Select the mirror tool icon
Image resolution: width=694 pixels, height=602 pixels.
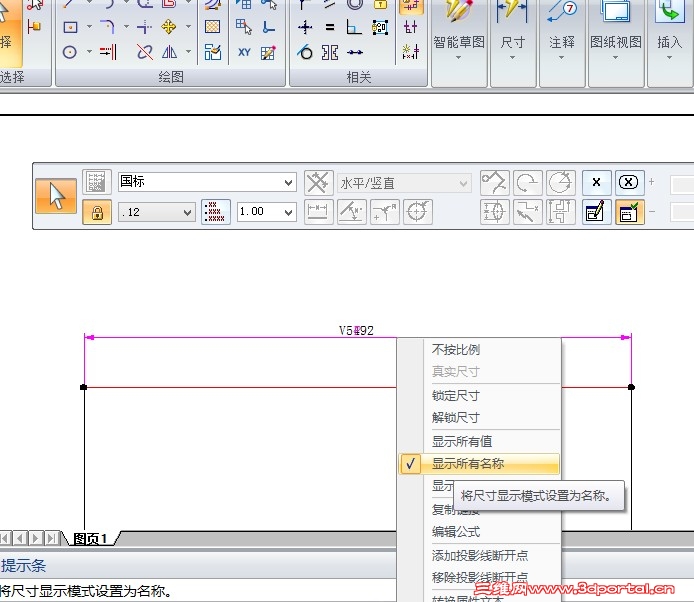(x=169, y=53)
